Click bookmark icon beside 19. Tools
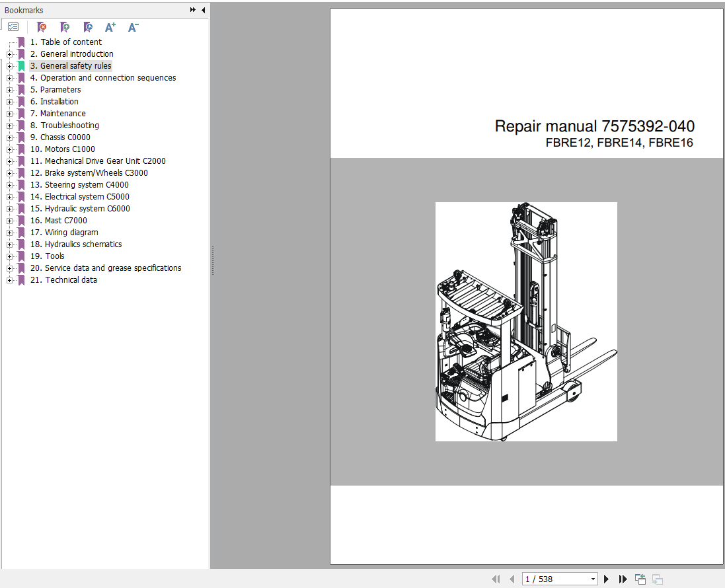Image resolution: width=725 pixels, height=588 pixels. [x=20, y=256]
